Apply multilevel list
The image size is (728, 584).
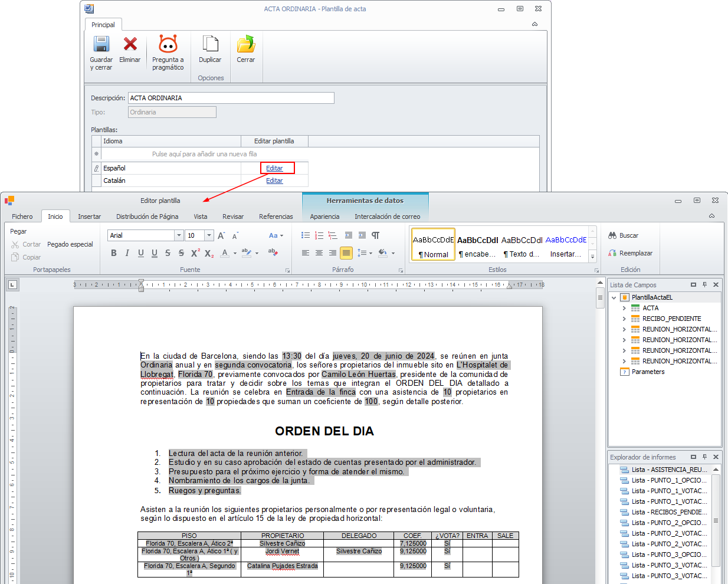coord(333,235)
